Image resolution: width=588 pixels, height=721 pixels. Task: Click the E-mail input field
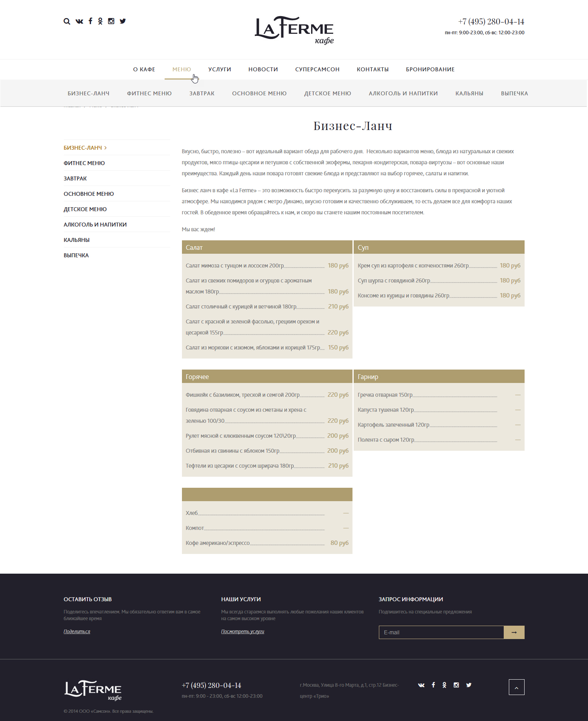point(441,632)
